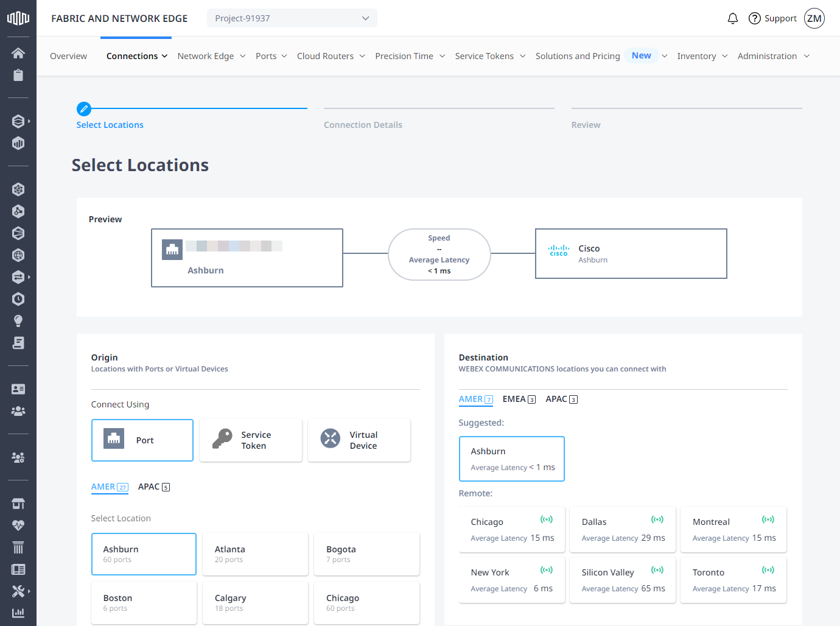Viewport: 840px width, 626px height.
Task: Expand the Precision Time menu
Action: point(410,56)
